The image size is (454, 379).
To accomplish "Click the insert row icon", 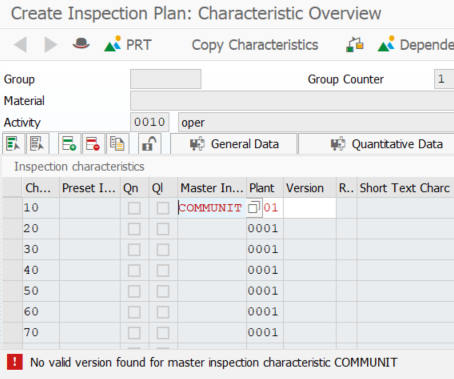I will pyautogui.click(x=69, y=144).
